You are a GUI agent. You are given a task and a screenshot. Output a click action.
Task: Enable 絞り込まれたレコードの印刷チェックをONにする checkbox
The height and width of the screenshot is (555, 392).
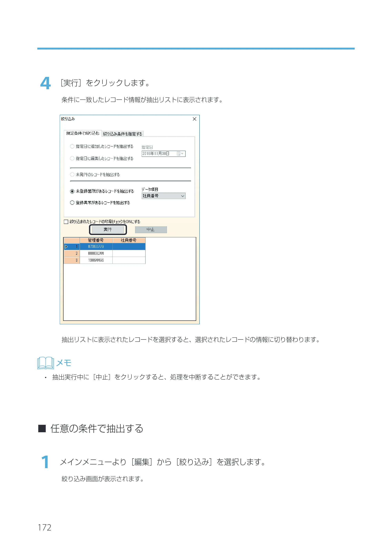[66, 222]
